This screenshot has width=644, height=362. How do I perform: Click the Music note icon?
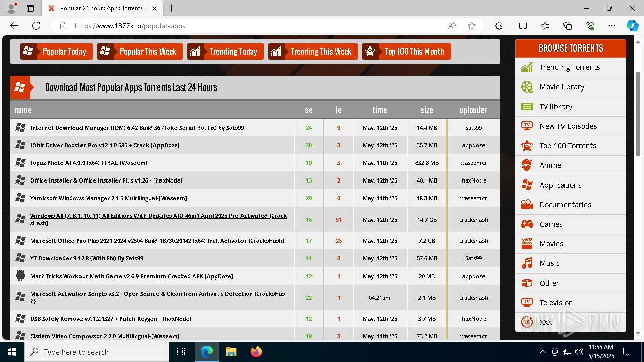(x=527, y=263)
